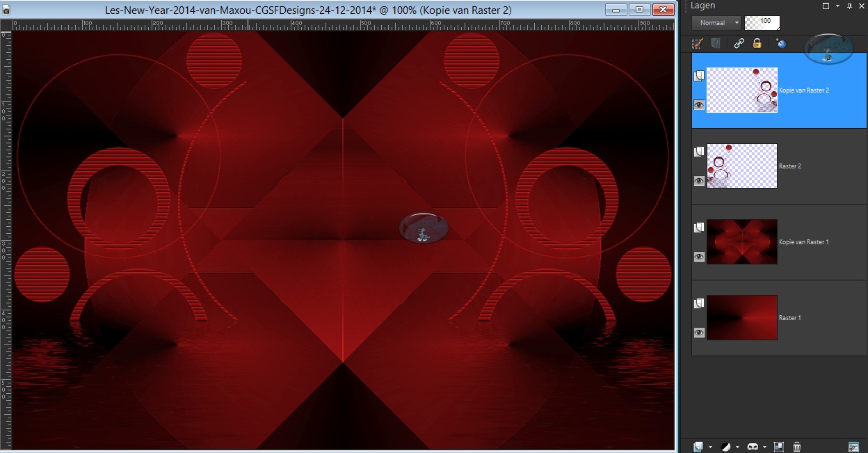Click the raster type icon of Kopie van Raster 2
Screen dimensions: 868x453
point(700,76)
